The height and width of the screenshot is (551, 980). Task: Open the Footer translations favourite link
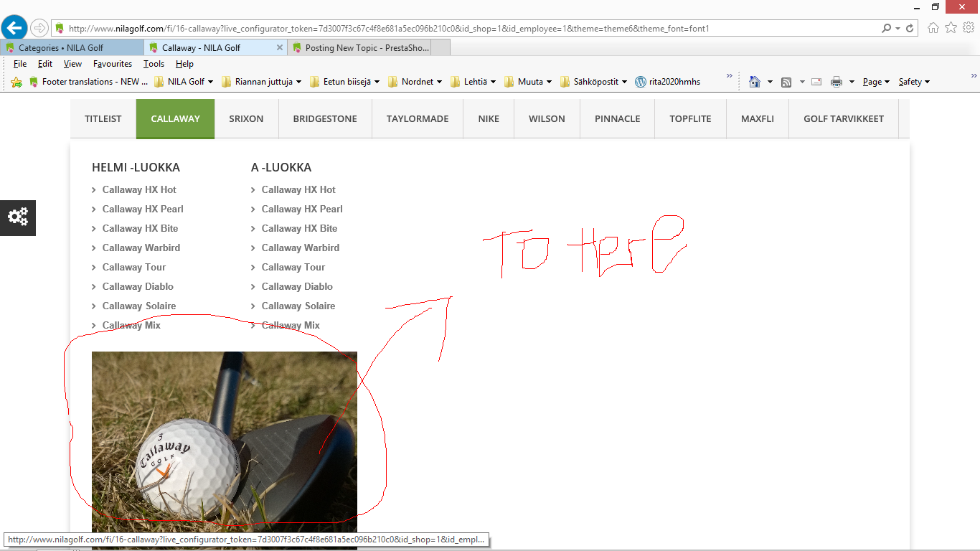tap(88, 82)
